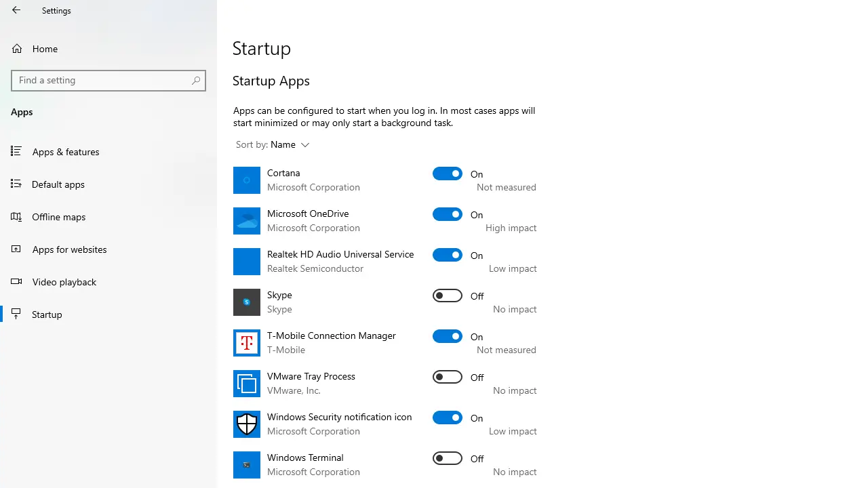Click the Realtek Semiconductor publisher text
868x488 pixels.
pos(315,268)
